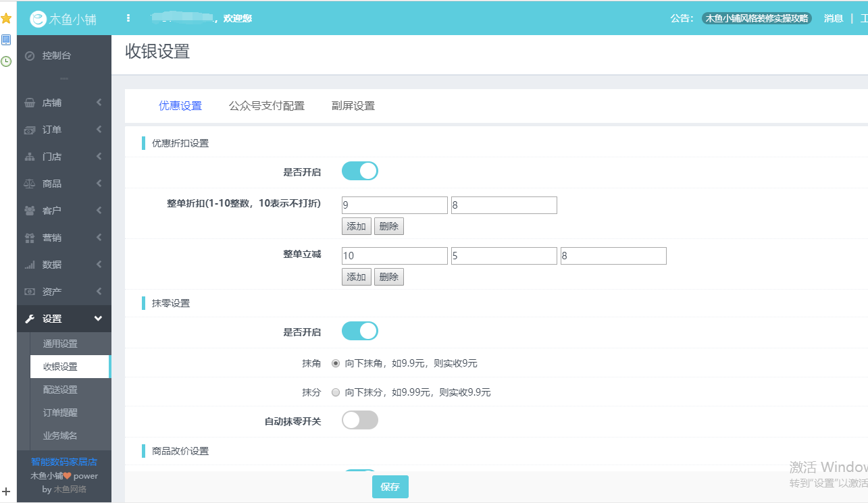Click the plus icon at bottom left
This screenshot has width=868, height=503.
click(x=6, y=491)
